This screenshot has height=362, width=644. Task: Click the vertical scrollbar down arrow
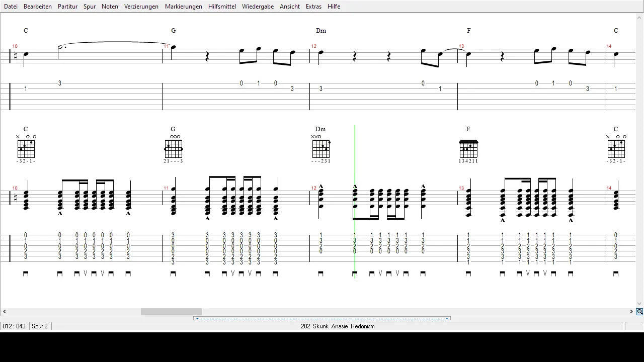point(639,304)
